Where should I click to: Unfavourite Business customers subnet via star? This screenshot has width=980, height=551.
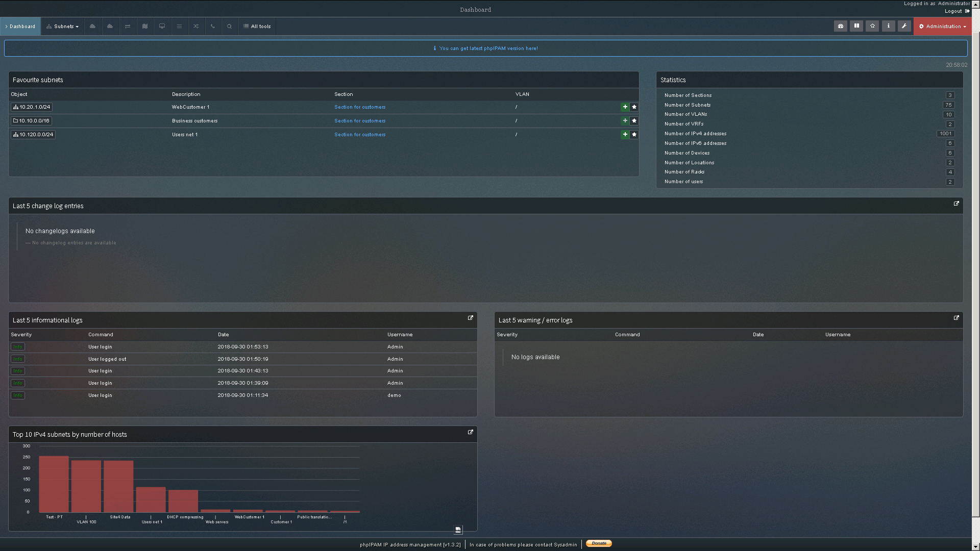(x=634, y=121)
